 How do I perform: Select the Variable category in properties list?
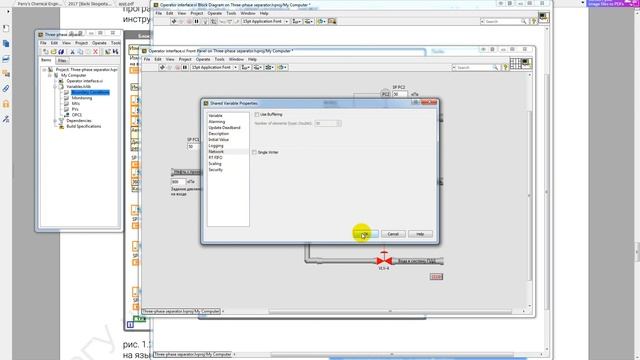(x=216, y=116)
